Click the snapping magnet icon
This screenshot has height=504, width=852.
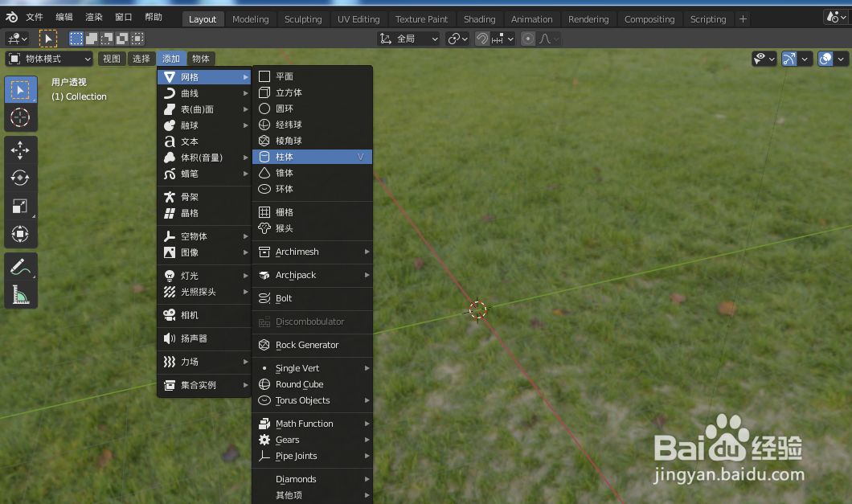[x=481, y=38]
